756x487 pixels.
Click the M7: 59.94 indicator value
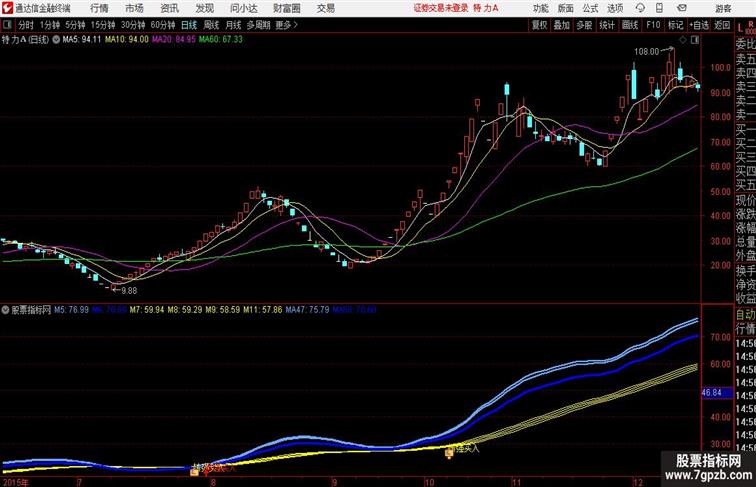tap(147, 310)
